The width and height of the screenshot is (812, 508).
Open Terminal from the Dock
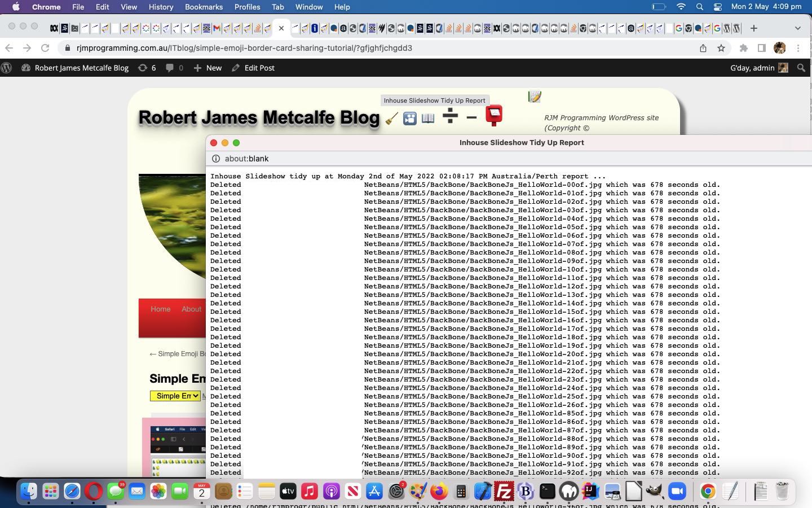(547, 491)
